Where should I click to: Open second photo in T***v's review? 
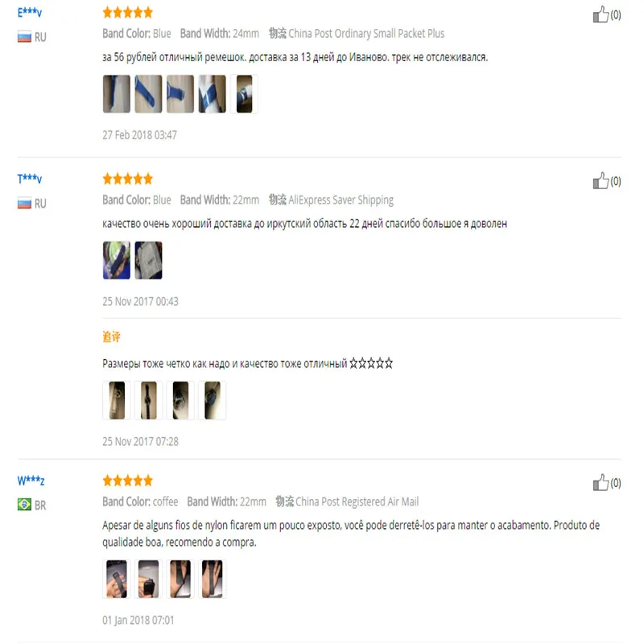click(x=148, y=260)
